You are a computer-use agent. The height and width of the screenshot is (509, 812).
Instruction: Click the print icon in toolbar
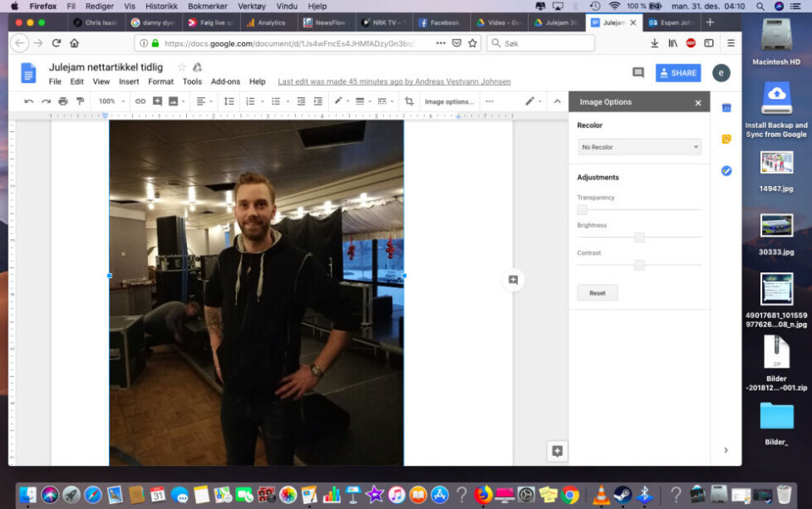coord(63,101)
